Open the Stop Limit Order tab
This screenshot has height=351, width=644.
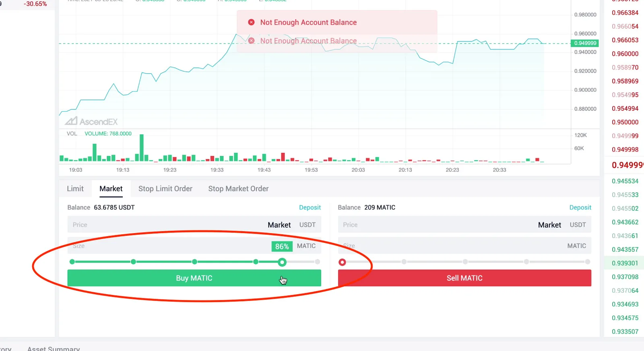(x=165, y=189)
